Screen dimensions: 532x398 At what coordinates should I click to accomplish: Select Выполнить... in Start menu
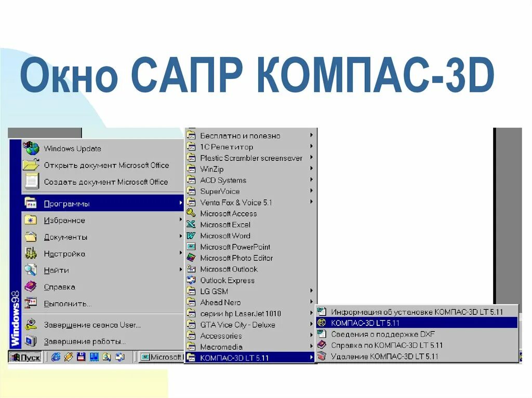coord(102,304)
